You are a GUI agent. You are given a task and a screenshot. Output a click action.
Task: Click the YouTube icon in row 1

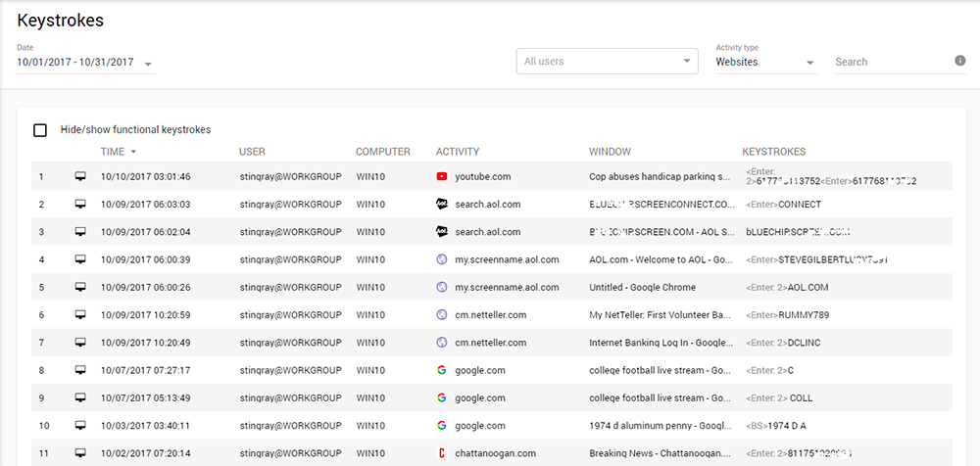442,177
